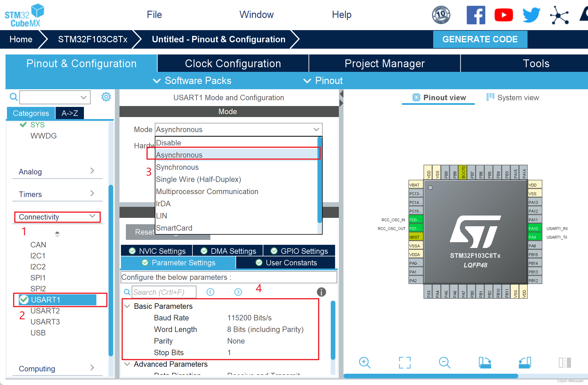This screenshot has height=385, width=588.
Task: Click the PA9 USART1_TX pin
Action: pyautogui.click(x=535, y=237)
